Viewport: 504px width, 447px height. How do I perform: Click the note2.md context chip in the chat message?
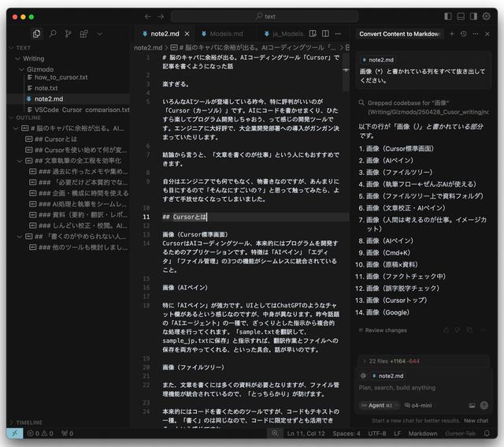tap(378, 60)
